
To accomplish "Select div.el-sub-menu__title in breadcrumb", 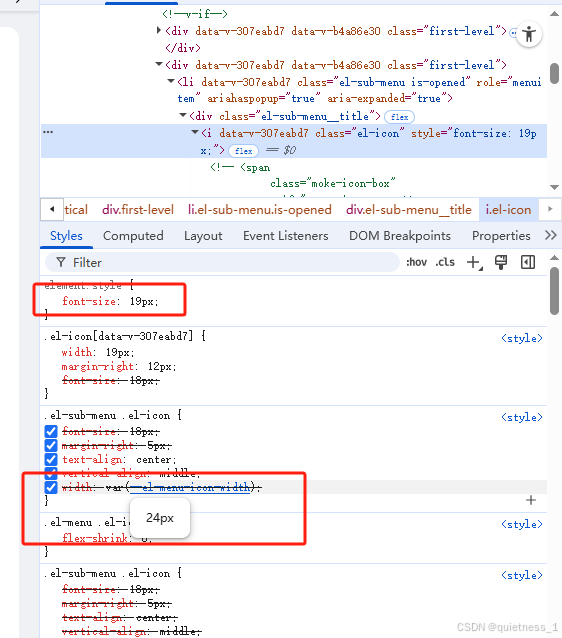I will coord(409,210).
